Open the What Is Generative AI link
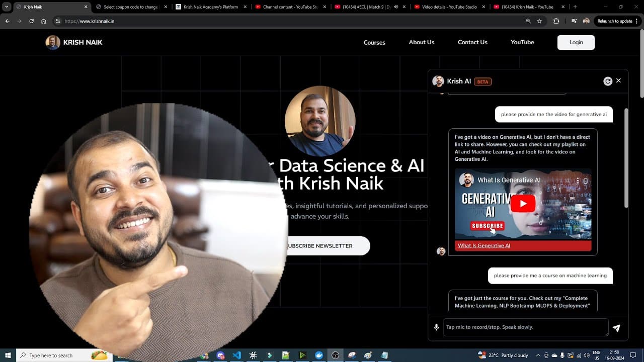Viewport: 644px width, 362px height. click(484, 246)
